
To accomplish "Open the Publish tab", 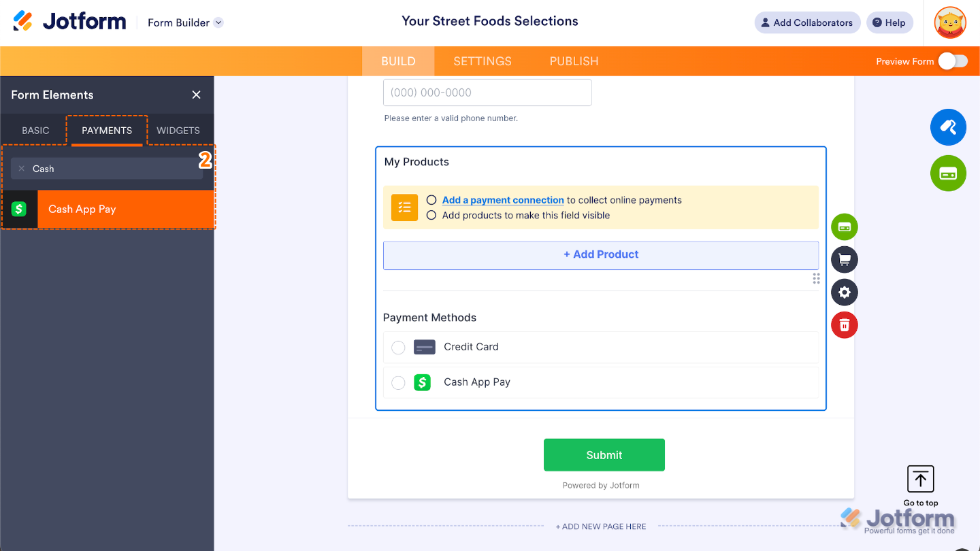I will (574, 61).
